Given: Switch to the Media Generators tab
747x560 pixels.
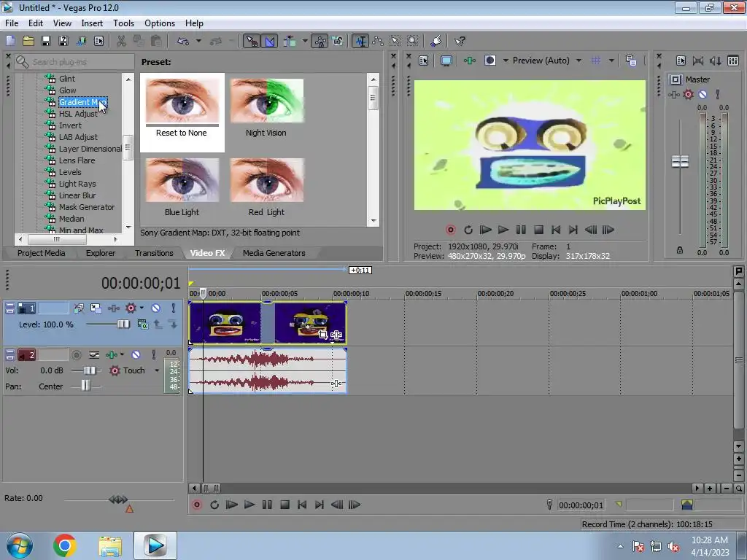Looking at the screenshot, I should point(274,253).
